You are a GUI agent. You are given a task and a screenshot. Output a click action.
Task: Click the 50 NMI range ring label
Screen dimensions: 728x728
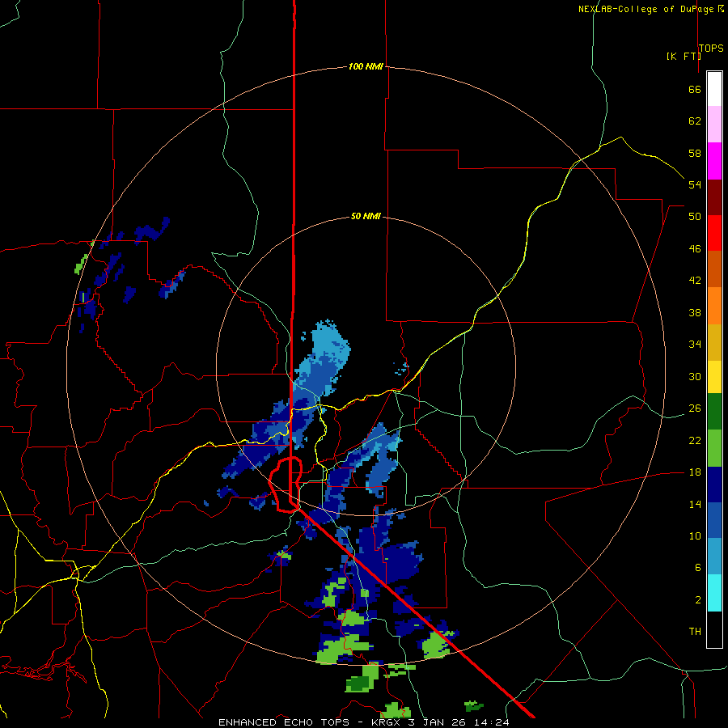(x=366, y=216)
